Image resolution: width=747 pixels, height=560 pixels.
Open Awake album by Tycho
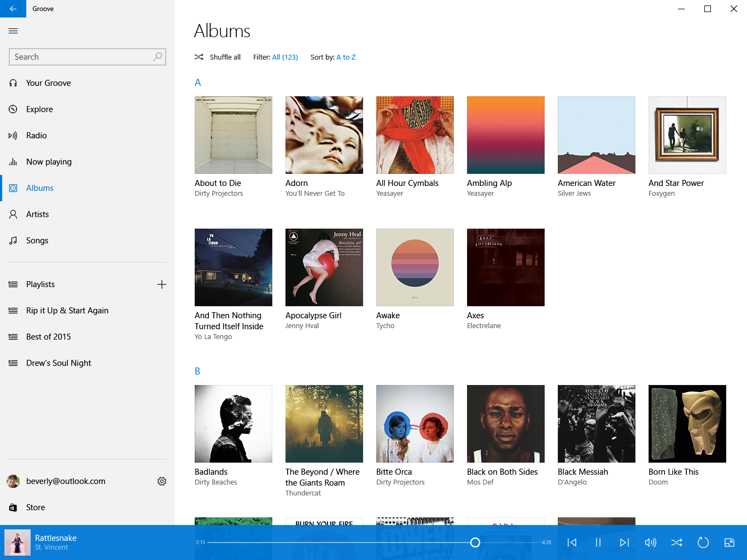[x=415, y=267]
